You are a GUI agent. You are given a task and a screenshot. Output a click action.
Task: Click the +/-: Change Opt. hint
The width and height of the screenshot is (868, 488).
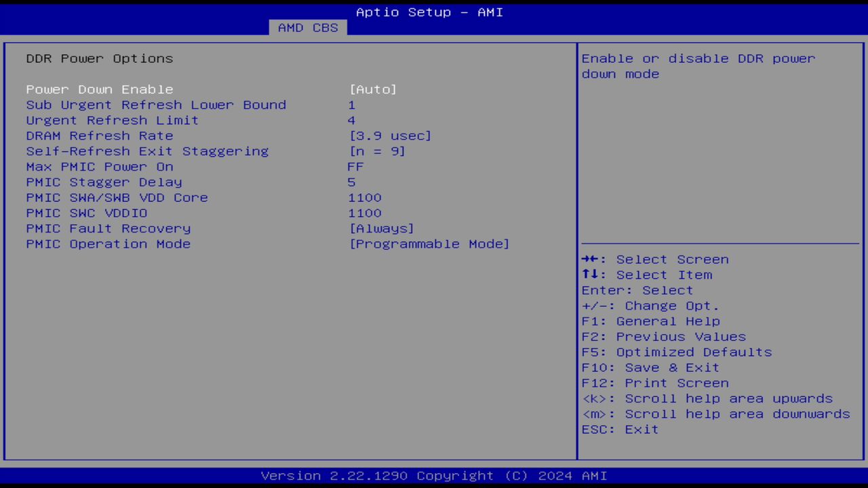[650, 306]
